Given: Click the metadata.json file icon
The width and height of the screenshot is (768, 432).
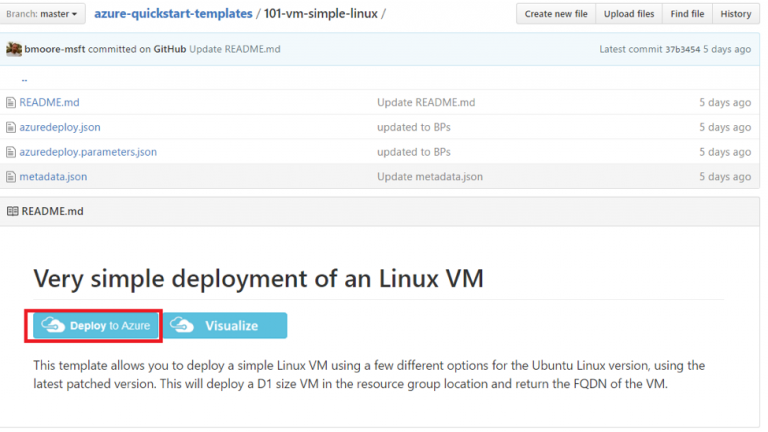Looking at the screenshot, I should [x=11, y=177].
